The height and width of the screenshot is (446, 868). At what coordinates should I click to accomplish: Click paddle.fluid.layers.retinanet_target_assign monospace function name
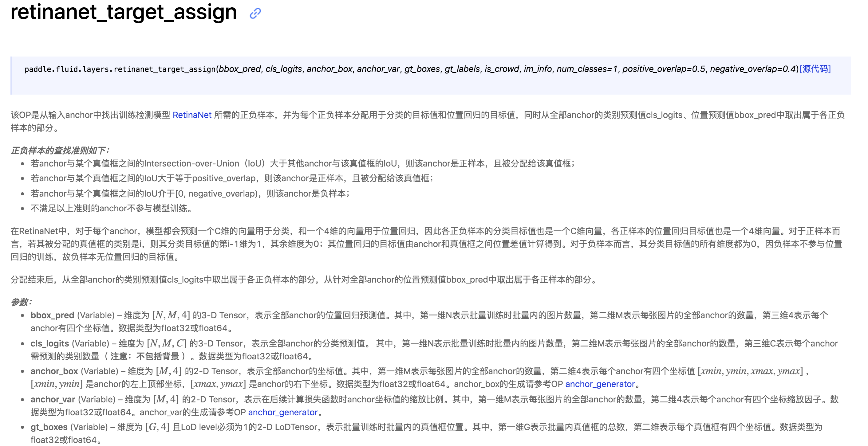pyautogui.click(x=120, y=69)
